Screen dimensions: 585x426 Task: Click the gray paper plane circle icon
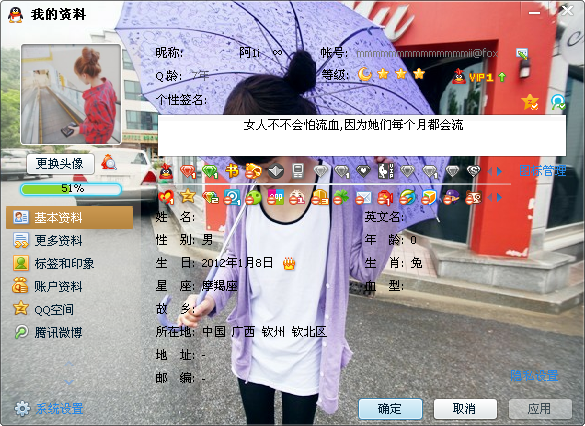tap(276, 172)
